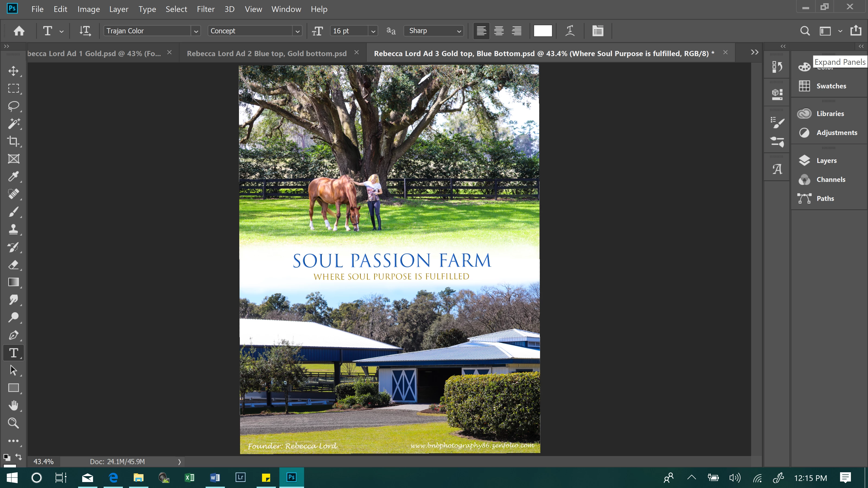This screenshot has height=488, width=868.
Task: Select the Eraser tool
Action: click(14, 265)
